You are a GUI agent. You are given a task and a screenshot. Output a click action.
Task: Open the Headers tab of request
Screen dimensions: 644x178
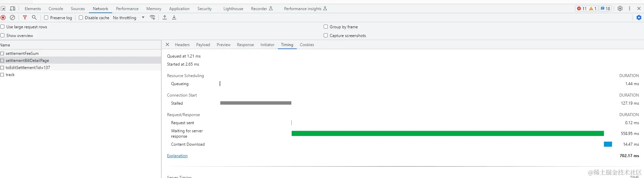[x=182, y=45]
